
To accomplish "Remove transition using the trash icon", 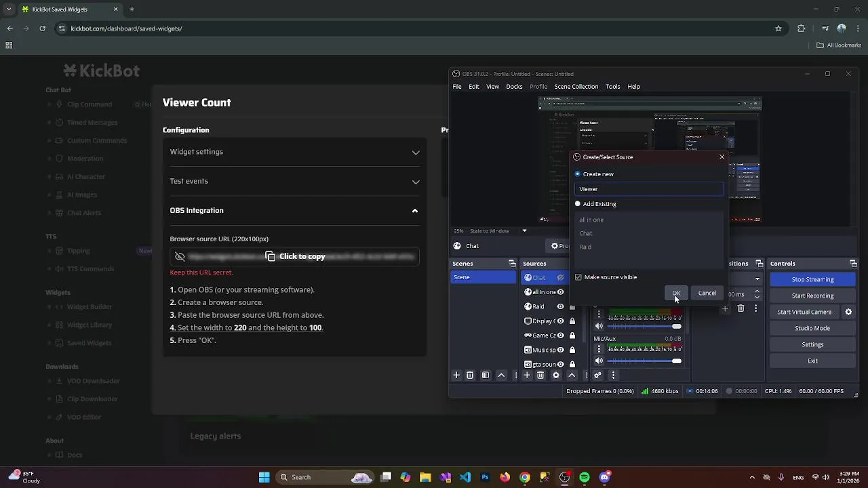I will point(741,308).
